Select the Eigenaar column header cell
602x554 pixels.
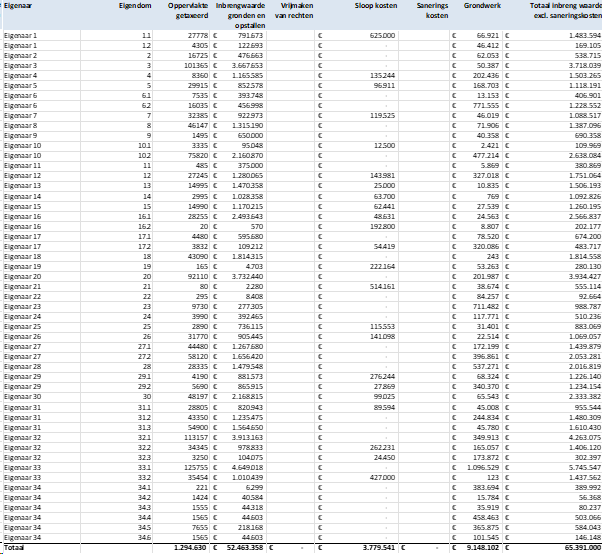pyautogui.click(x=41, y=15)
